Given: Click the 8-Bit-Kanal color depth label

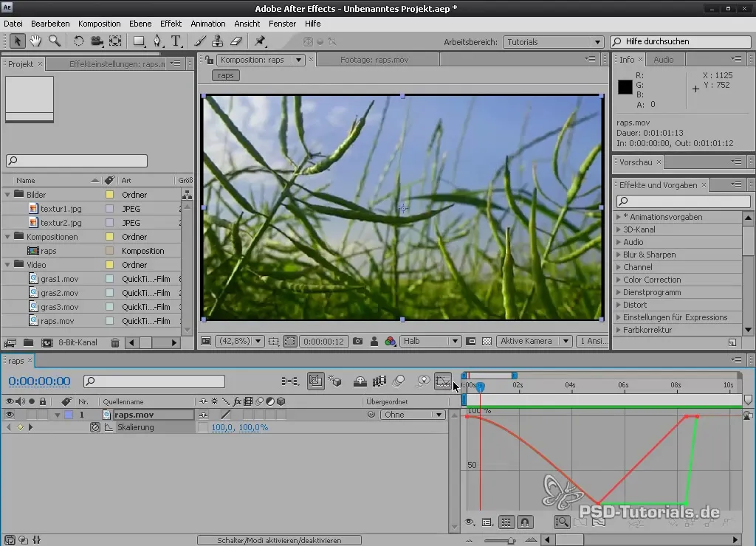Looking at the screenshot, I should (78, 342).
